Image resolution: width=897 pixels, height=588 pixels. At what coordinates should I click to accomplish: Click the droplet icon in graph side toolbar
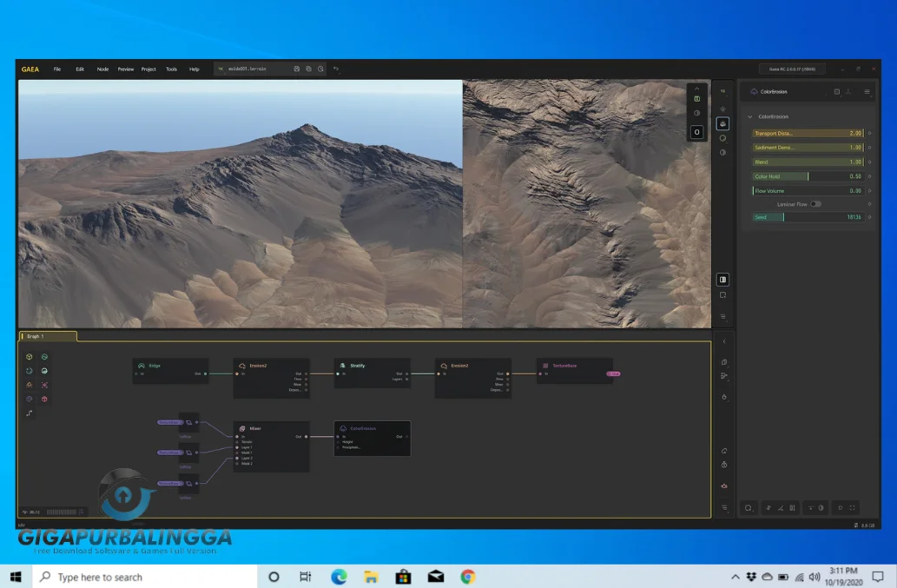click(x=724, y=396)
